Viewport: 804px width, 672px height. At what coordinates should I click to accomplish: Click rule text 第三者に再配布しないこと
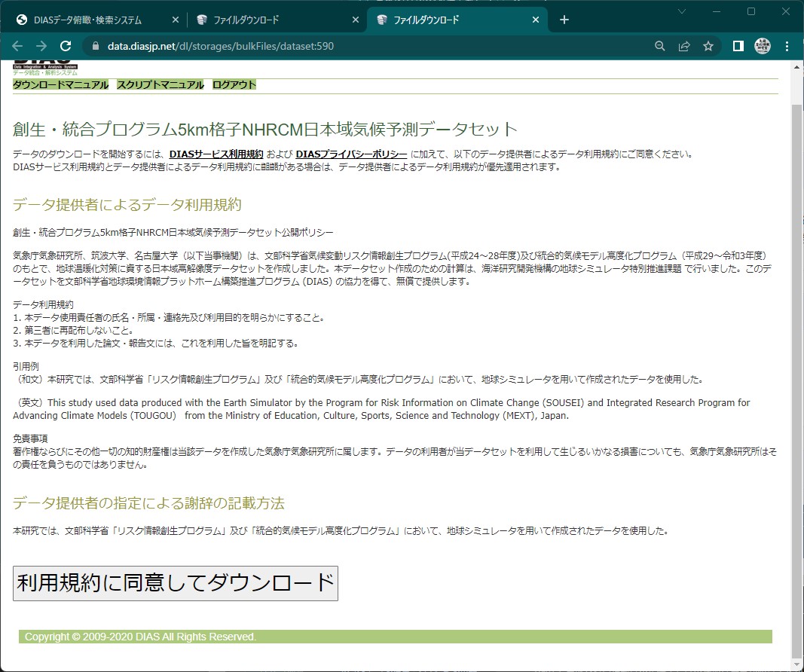click(x=78, y=330)
